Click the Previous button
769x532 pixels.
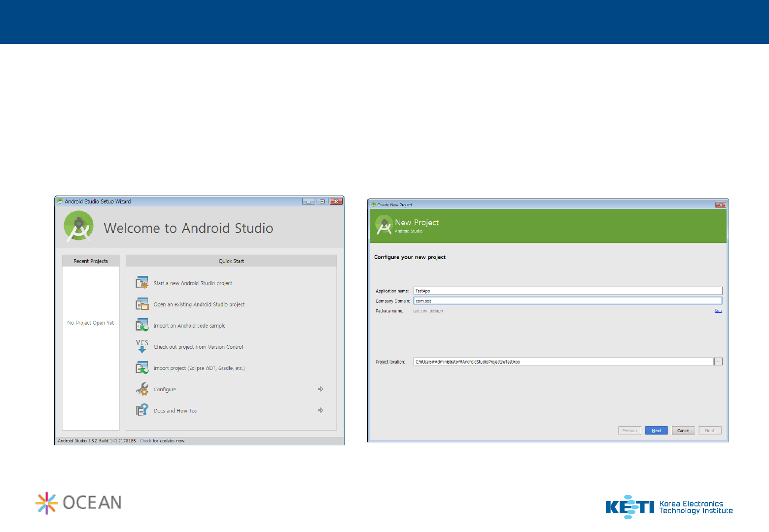pyautogui.click(x=630, y=431)
